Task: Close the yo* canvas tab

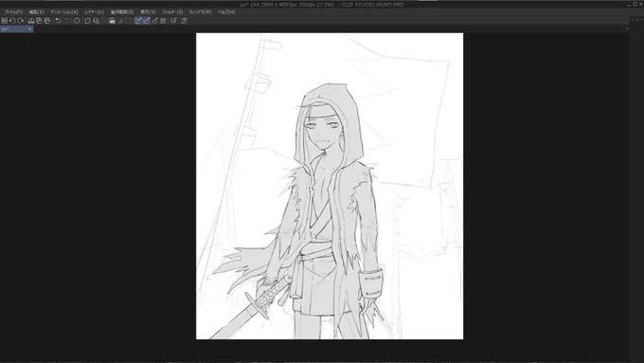Action: (30, 29)
